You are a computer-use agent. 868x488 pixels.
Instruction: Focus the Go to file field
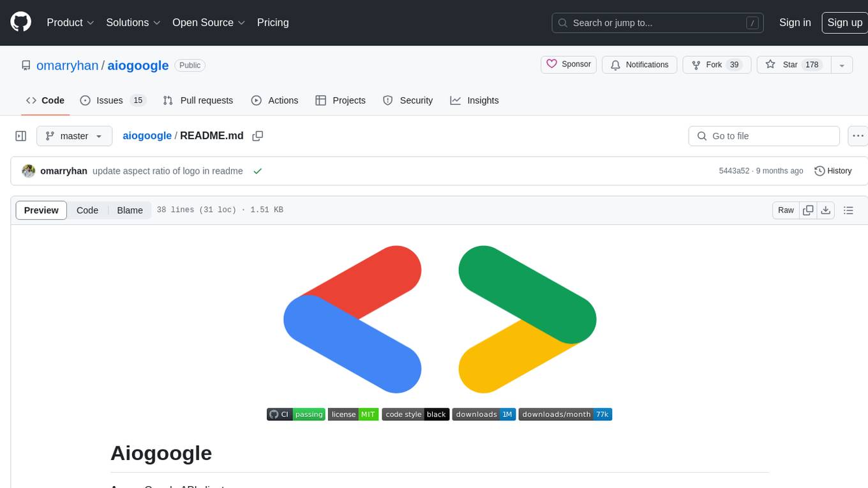pyautogui.click(x=764, y=136)
